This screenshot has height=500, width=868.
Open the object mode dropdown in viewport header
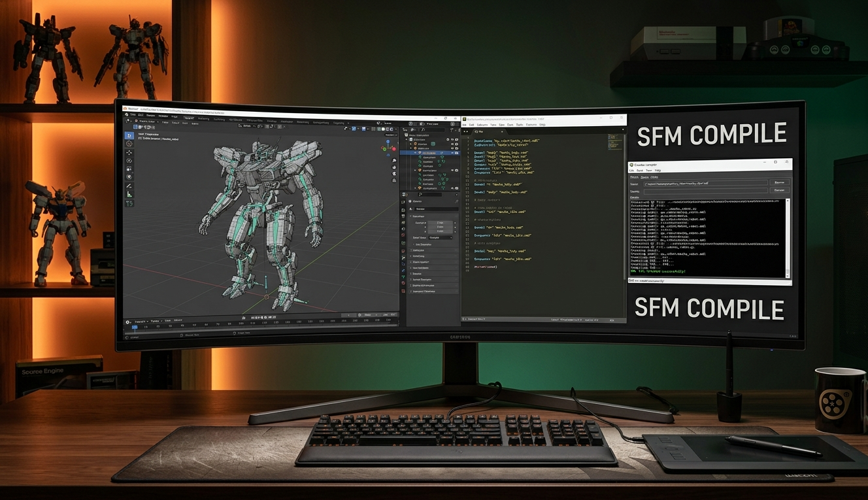(x=146, y=121)
